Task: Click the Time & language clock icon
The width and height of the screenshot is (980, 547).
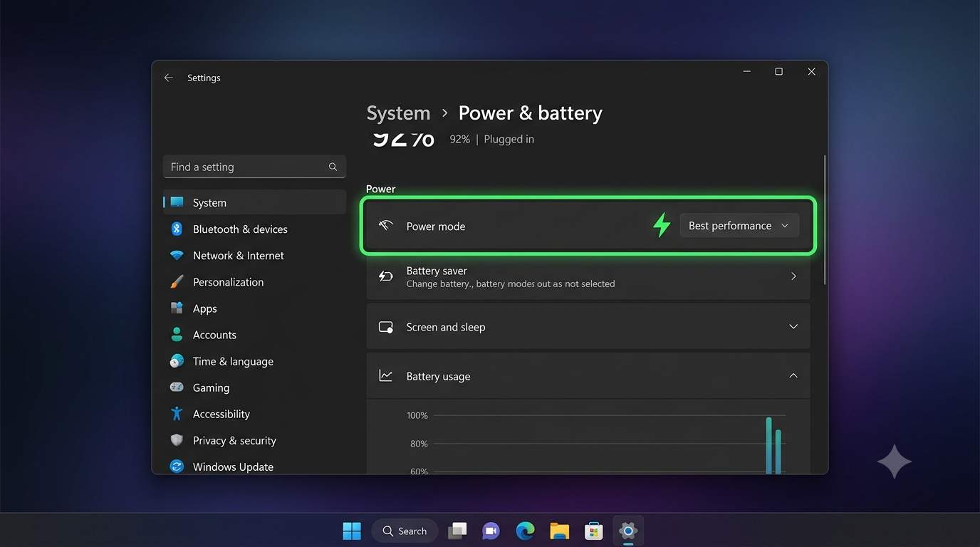Action: click(x=177, y=361)
